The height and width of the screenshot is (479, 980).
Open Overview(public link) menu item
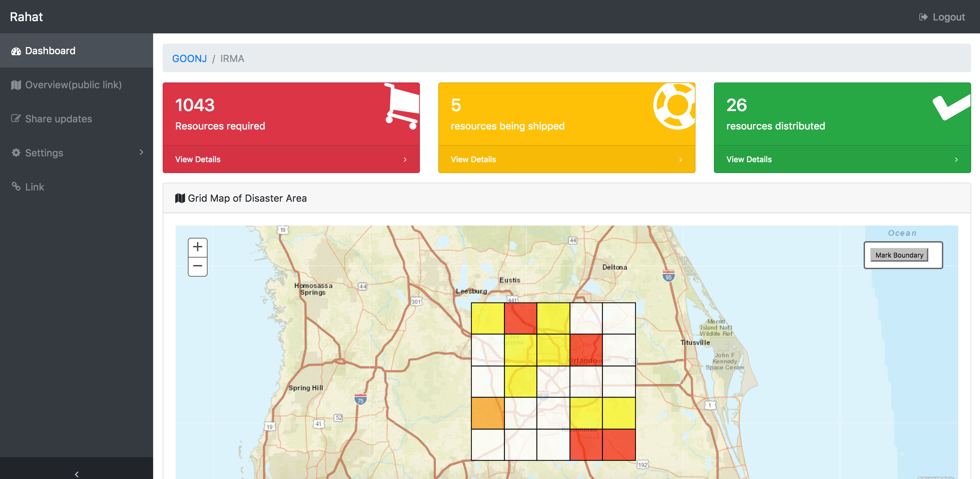point(73,85)
